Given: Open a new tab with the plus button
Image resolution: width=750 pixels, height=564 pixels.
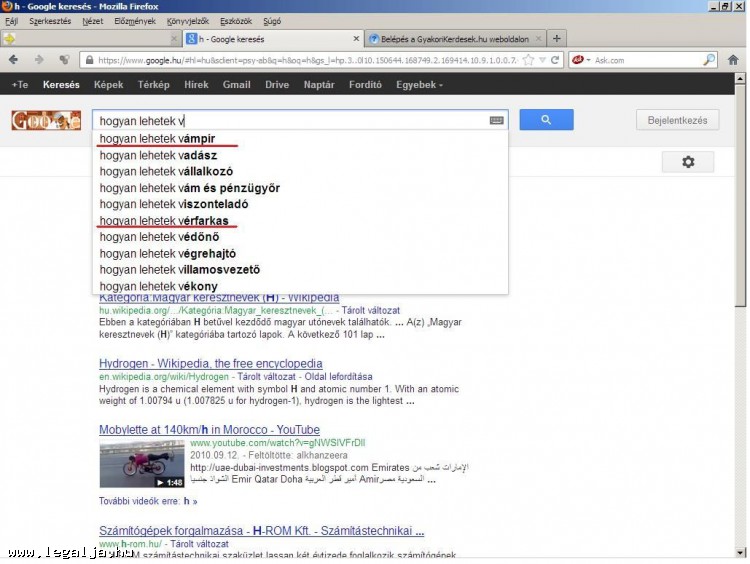Looking at the screenshot, I should pos(557,39).
